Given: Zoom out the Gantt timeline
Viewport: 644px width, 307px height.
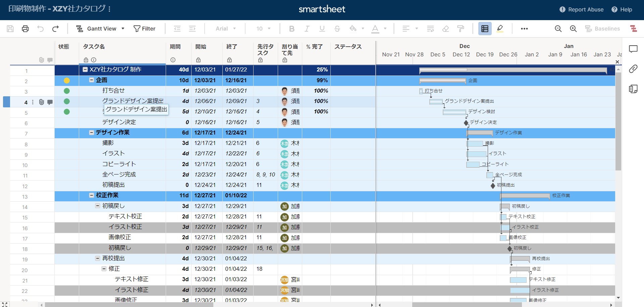Looking at the screenshot, I should pos(558,29).
